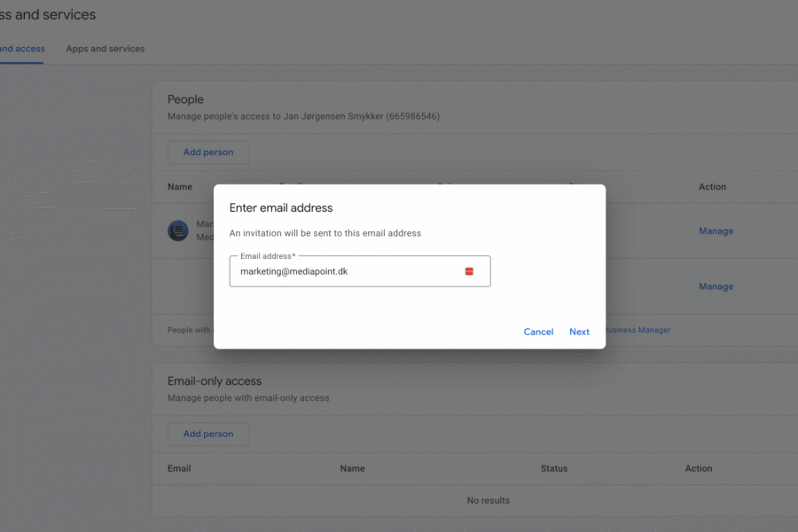
Task: Click the user avatar in the People list
Action: coord(178,231)
